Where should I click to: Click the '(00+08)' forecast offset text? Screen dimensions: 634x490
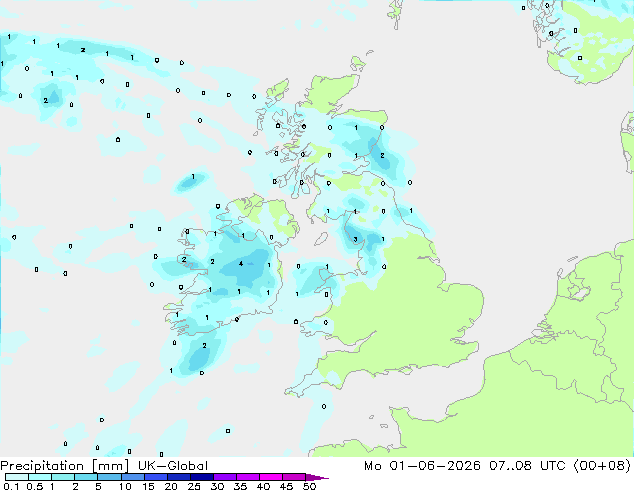tap(602, 466)
